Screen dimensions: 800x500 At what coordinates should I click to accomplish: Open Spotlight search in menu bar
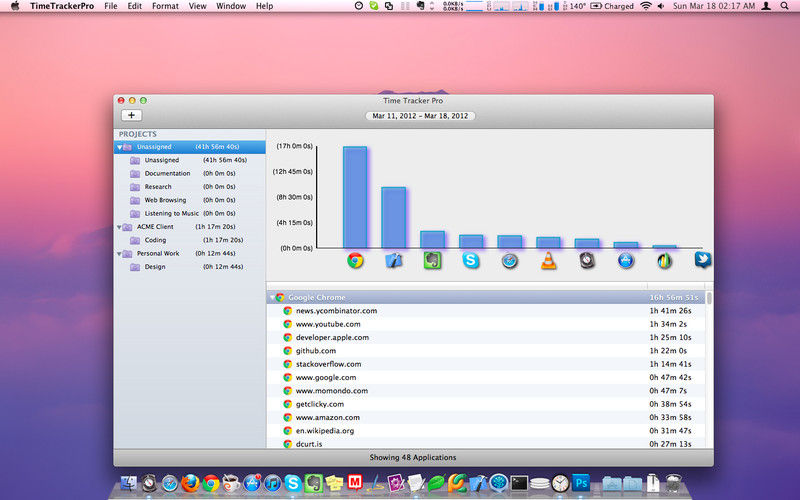784,6
